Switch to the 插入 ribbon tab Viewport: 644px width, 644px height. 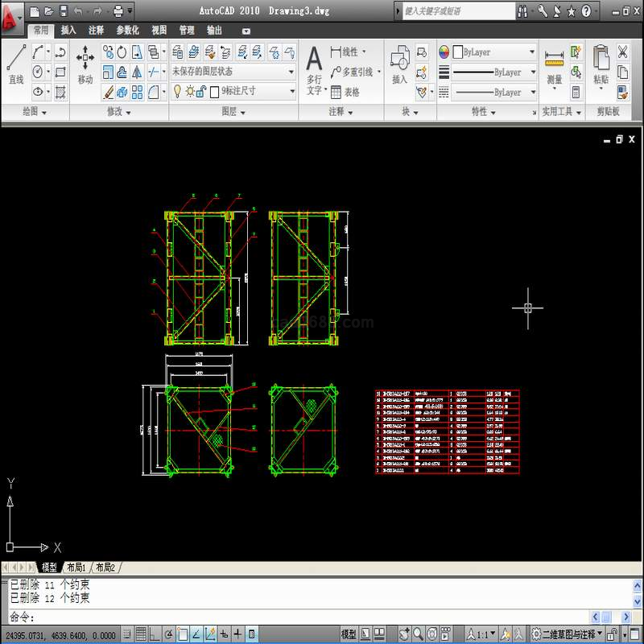click(68, 31)
